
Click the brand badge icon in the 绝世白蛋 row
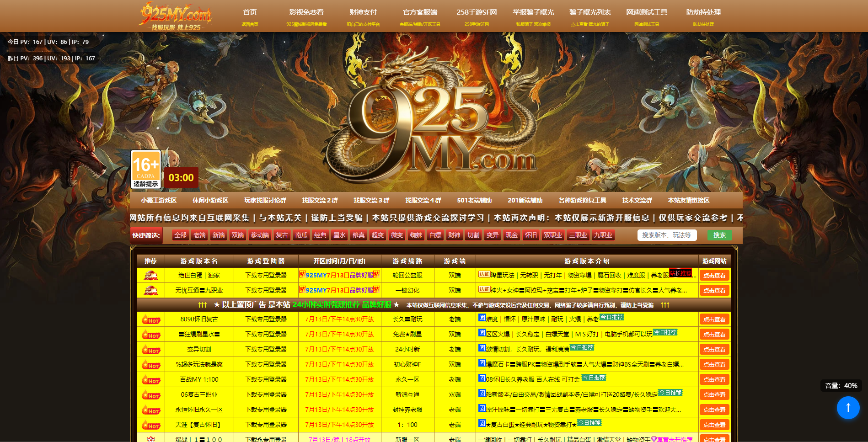pyautogui.click(x=151, y=275)
